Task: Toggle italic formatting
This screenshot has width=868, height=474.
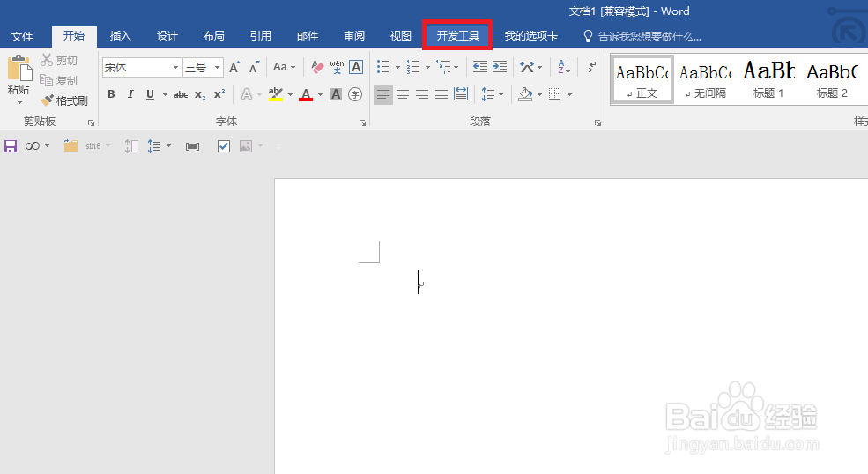Action: point(130,94)
